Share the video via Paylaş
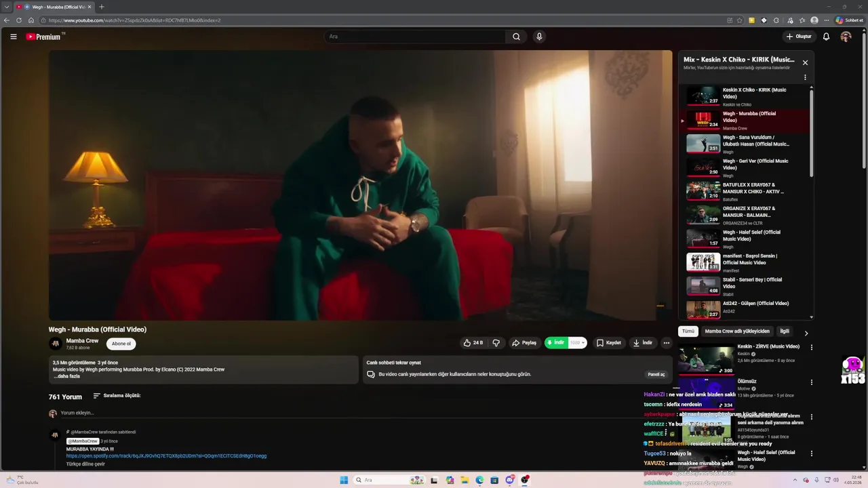 [x=524, y=343]
